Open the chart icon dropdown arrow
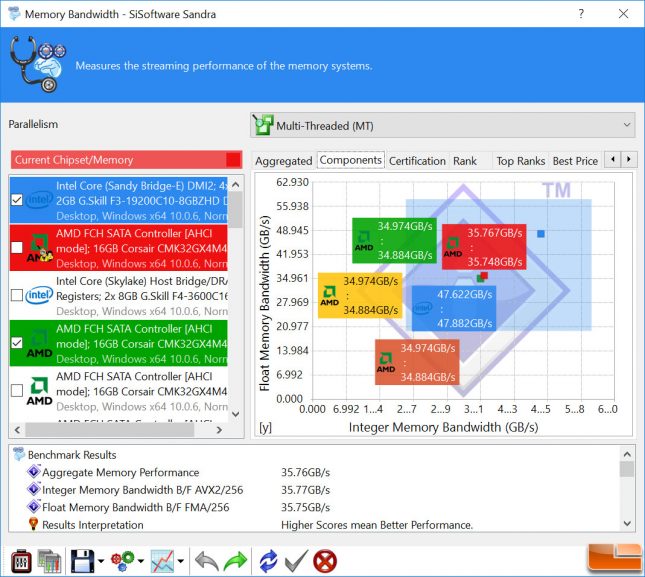This screenshot has height=577, width=645. (180, 561)
